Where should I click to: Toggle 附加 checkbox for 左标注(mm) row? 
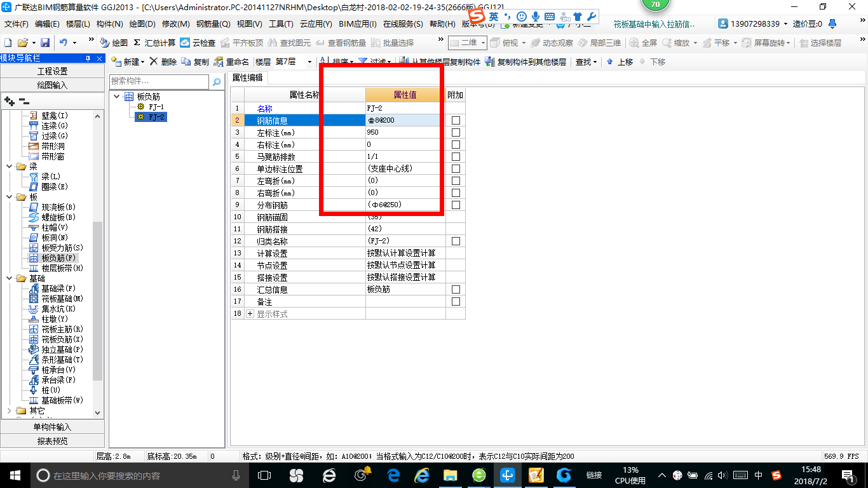click(456, 133)
